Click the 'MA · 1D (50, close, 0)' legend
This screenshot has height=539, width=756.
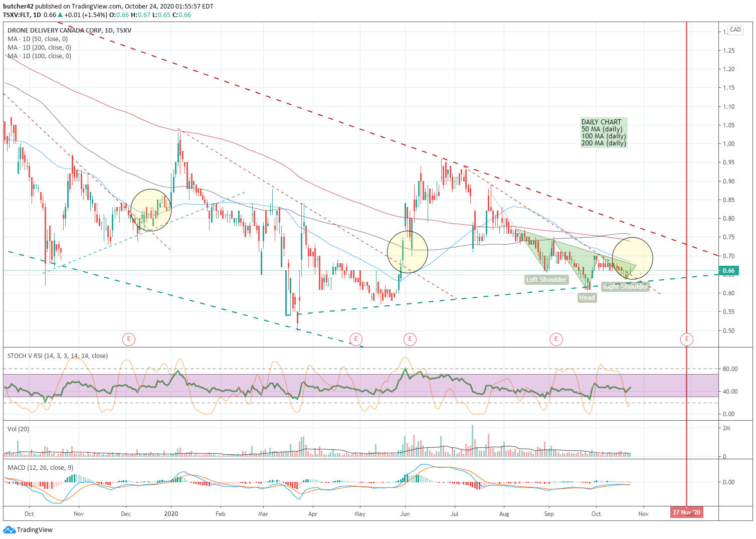tap(38, 39)
